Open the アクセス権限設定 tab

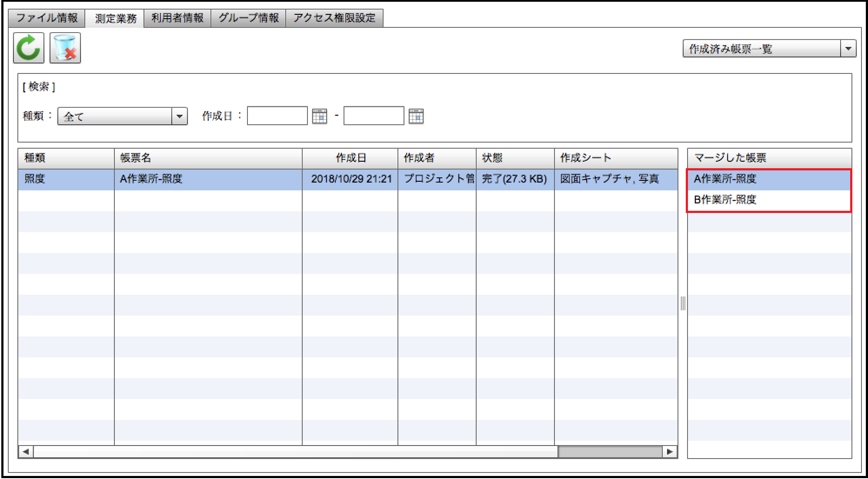click(x=334, y=18)
